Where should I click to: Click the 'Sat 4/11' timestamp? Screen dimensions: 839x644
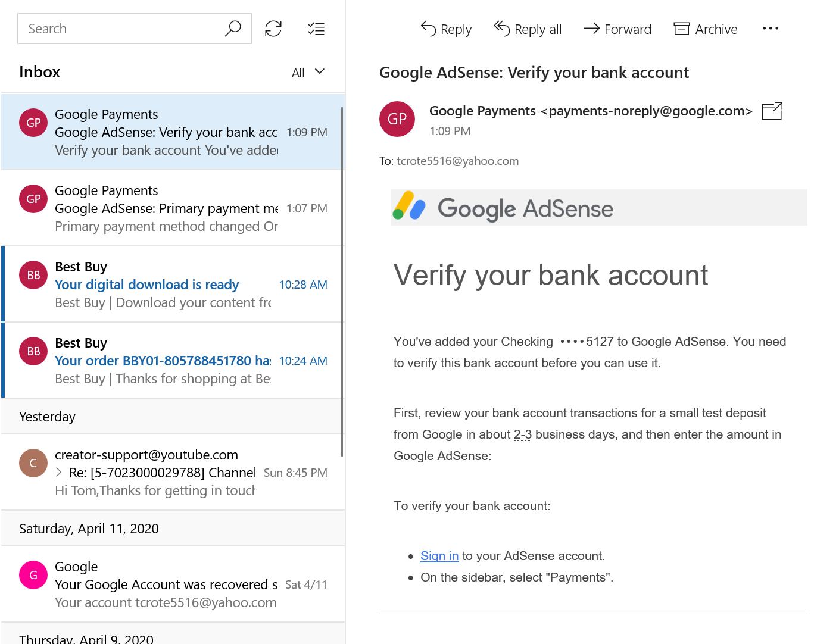306,584
